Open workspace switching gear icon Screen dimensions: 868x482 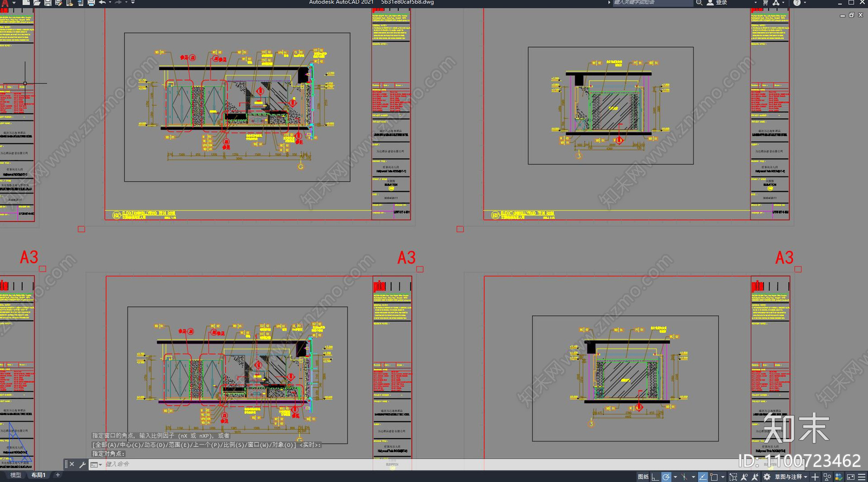click(767, 477)
